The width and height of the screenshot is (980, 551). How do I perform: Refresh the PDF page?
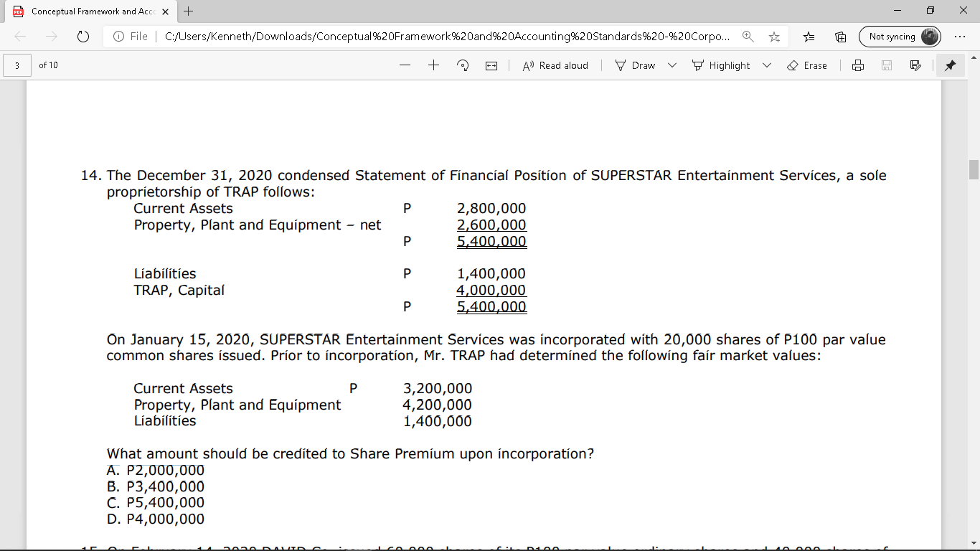click(x=83, y=37)
